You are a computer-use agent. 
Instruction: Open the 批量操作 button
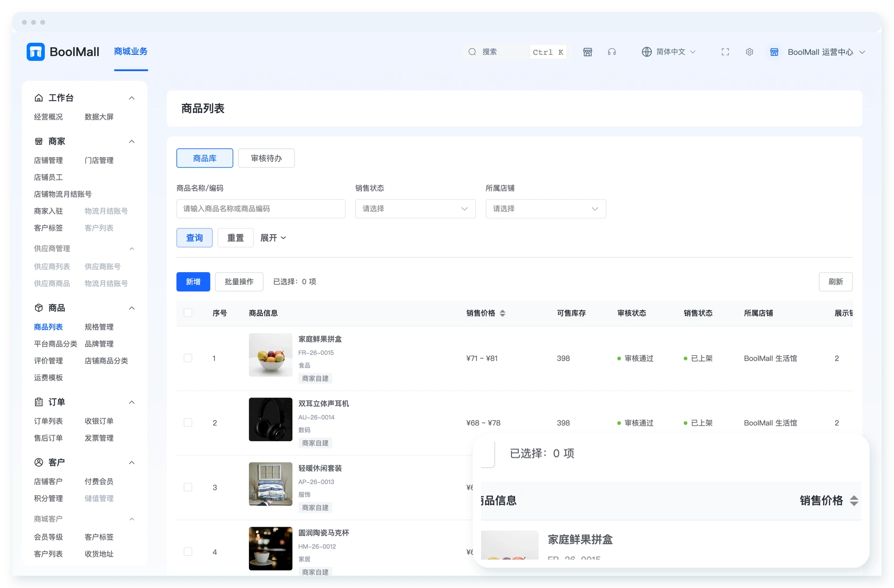click(x=239, y=282)
